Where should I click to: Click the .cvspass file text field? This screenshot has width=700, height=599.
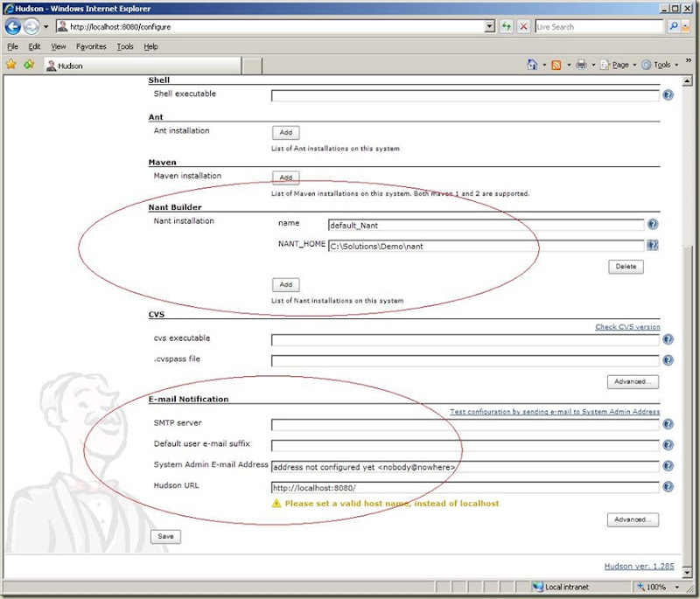click(x=465, y=360)
